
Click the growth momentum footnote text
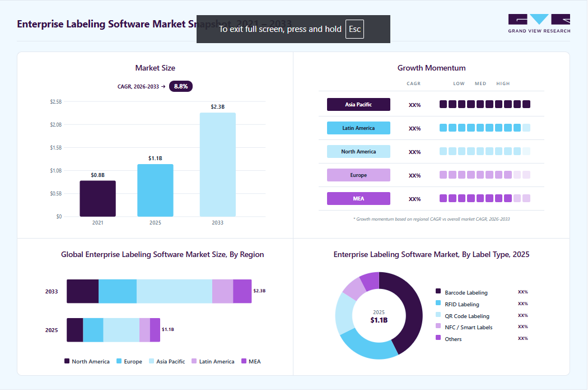click(431, 219)
